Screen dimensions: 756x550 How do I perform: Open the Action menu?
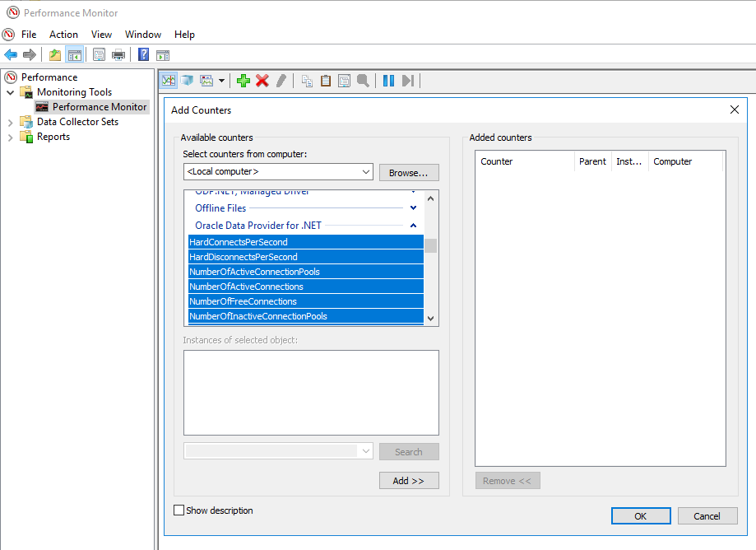click(63, 35)
